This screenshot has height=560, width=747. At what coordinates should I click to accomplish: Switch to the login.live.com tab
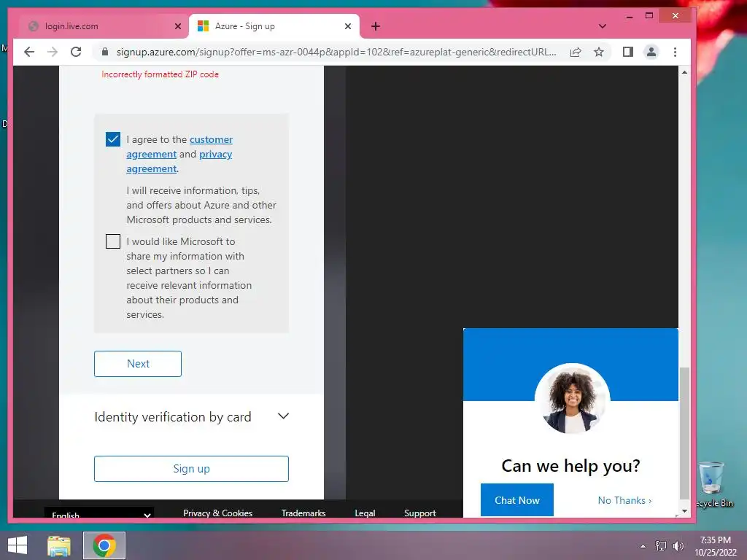pyautogui.click(x=100, y=26)
